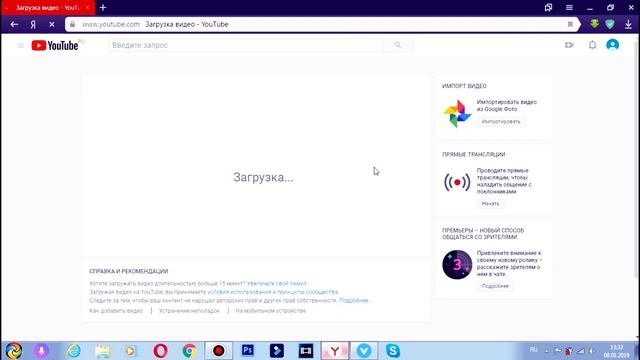Open browser bookmarks panel icon in title bar

[x=548, y=8]
